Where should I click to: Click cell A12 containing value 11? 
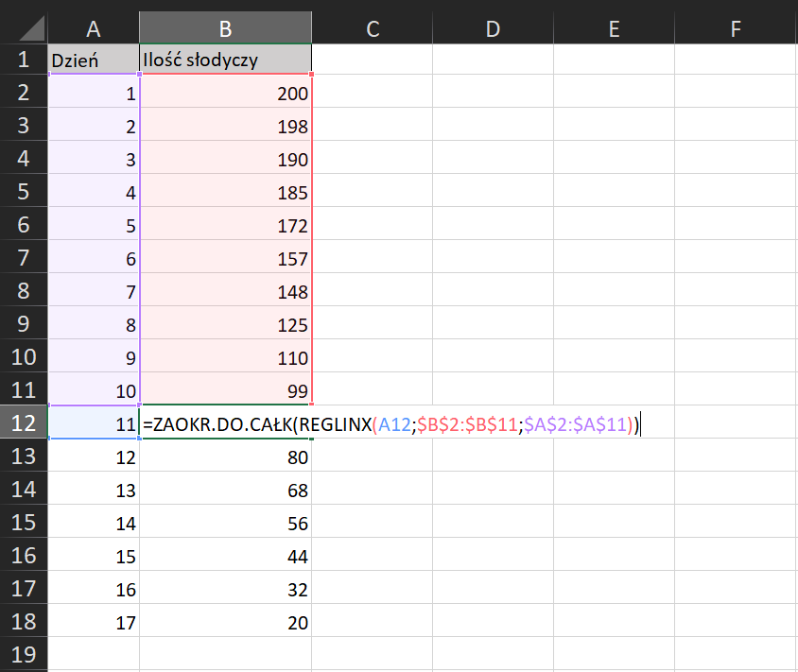(x=93, y=423)
